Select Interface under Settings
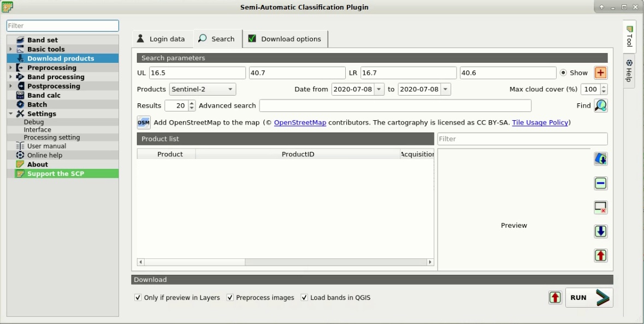 click(x=37, y=130)
